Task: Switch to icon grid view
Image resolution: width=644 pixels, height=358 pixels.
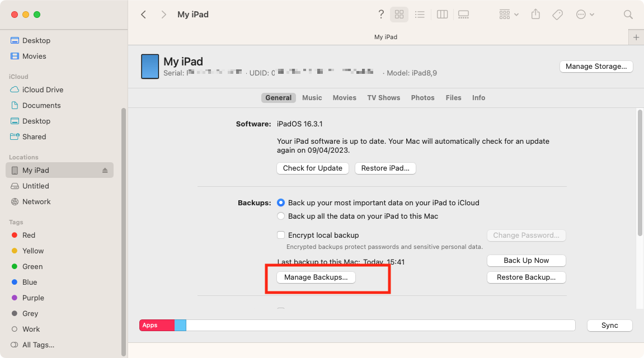Action: tap(399, 15)
